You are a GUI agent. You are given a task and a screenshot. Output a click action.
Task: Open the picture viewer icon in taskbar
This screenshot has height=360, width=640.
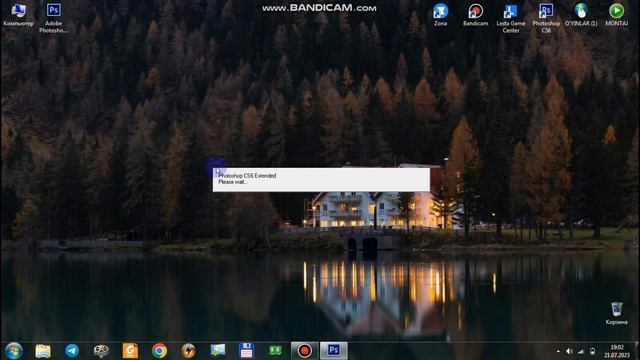point(218,351)
